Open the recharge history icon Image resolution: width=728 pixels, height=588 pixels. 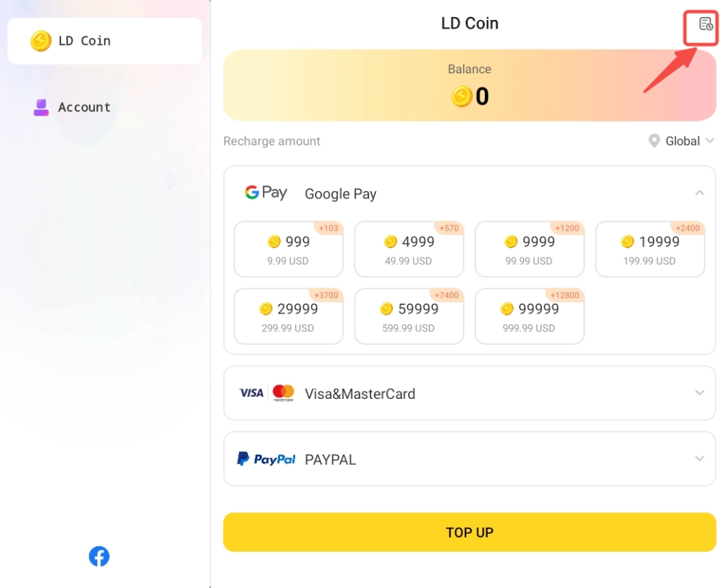pyautogui.click(x=705, y=24)
